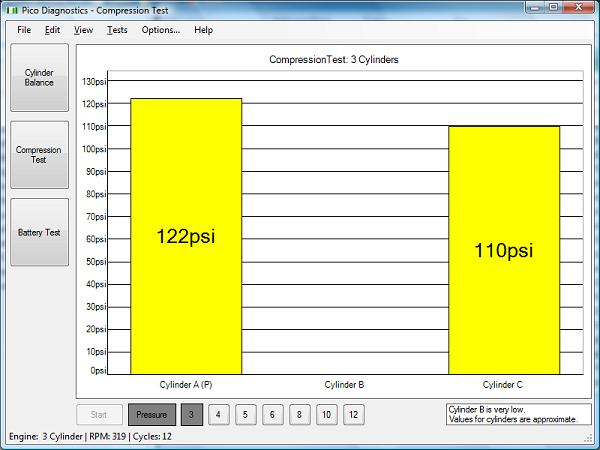Open the File menu
Viewport: 600px width, 450px height.
pyautogui.click(x=24, y=30)
